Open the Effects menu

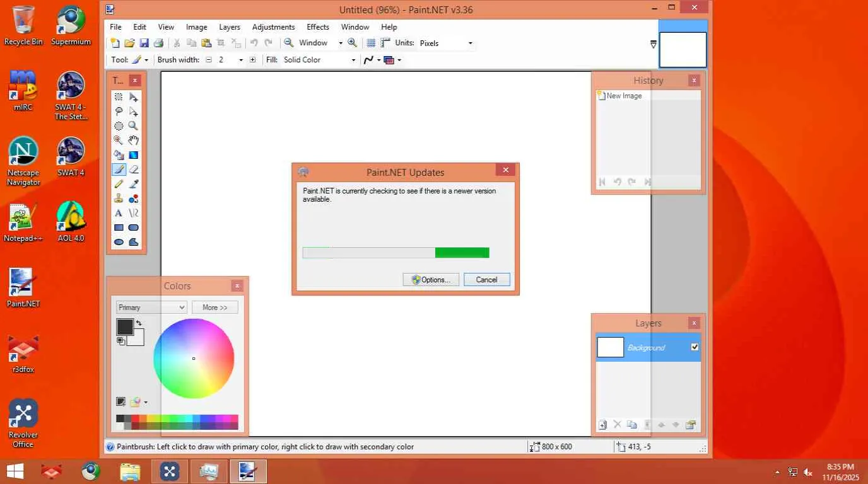pos(318,27)
